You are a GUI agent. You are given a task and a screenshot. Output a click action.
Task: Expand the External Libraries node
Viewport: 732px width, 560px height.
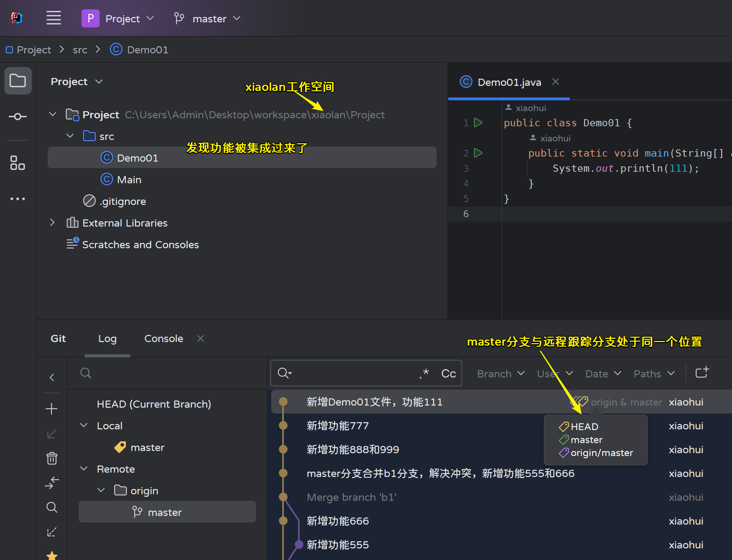coord(53,223)
